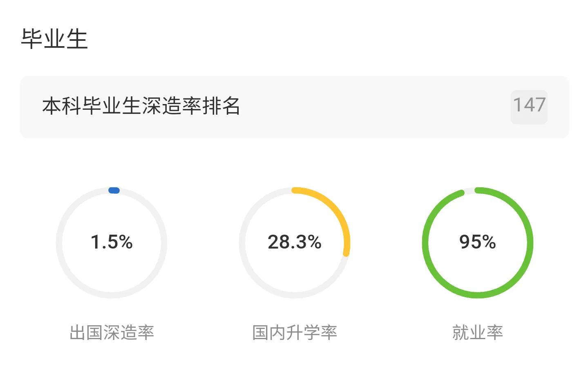Click the 就业率 label text
The height and width of the screenshot is (382, 588).
tap(477, 332)
